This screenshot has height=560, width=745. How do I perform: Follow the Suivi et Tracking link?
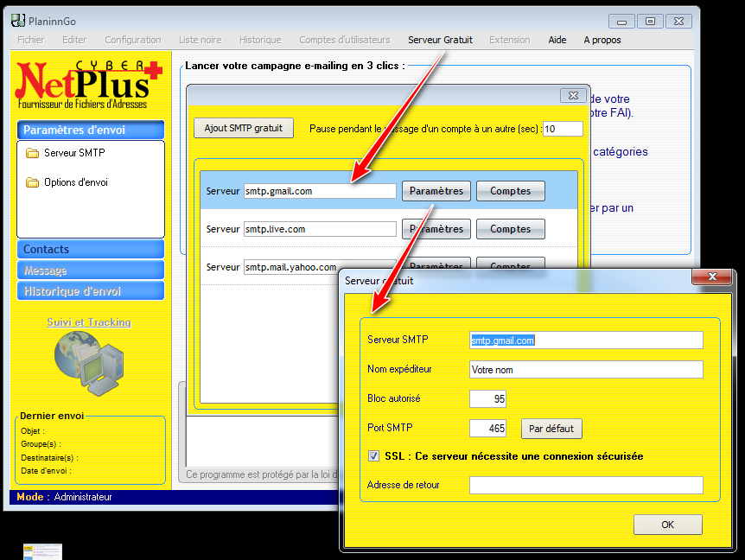(x=89, y=322)
